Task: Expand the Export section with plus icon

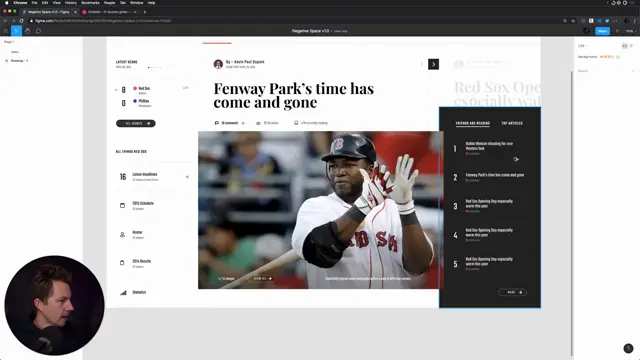Action: 633,71
